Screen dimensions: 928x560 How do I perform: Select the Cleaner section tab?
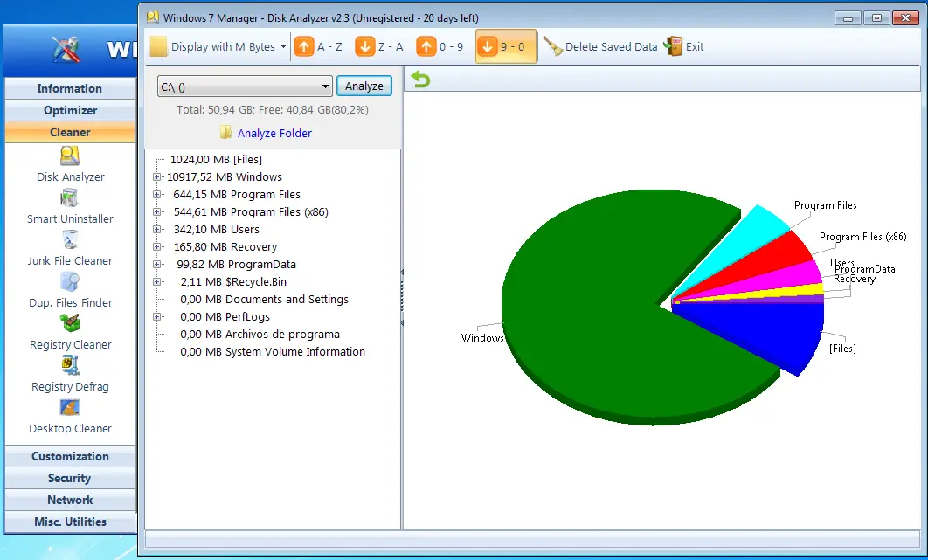(70, 132)
